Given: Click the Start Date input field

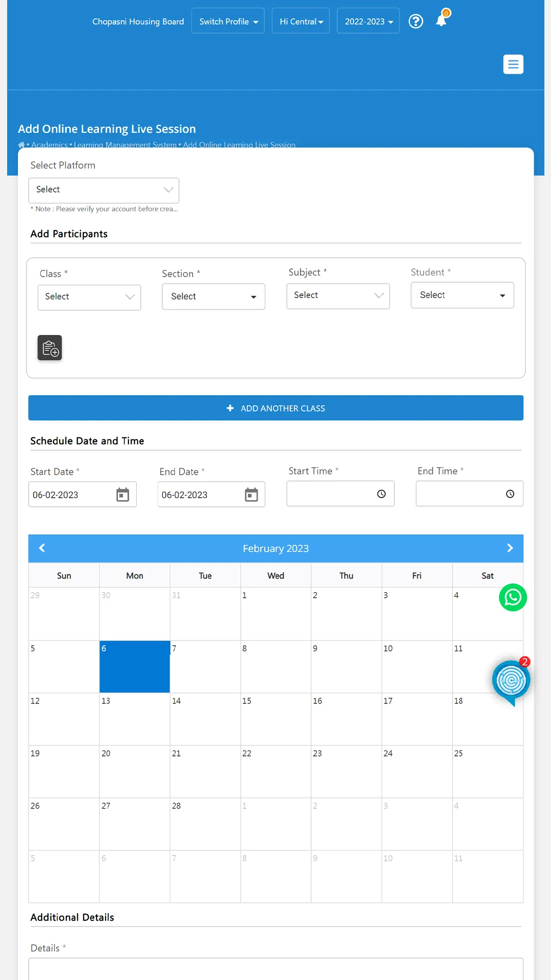Looking at the screenshot, I should [83, 495].
